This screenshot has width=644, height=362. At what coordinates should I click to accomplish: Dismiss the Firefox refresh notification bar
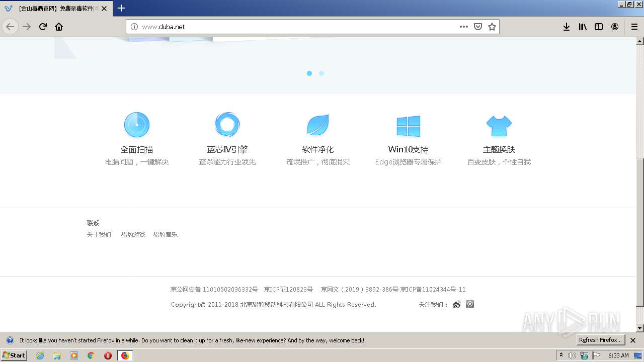(x=633, y=340)
